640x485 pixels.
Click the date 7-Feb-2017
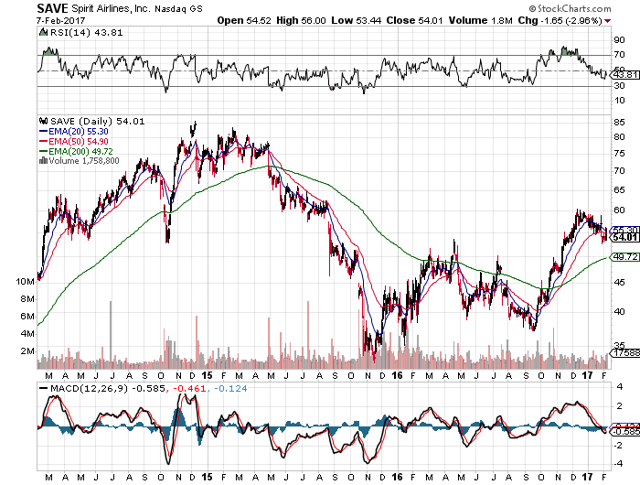[61, 20]
